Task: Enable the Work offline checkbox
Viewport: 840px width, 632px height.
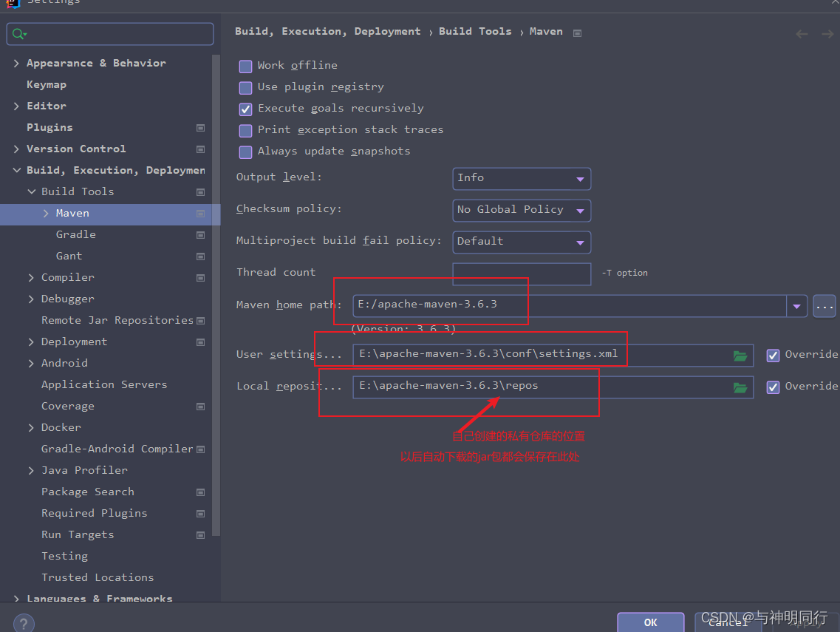Action: click(245, 66)
